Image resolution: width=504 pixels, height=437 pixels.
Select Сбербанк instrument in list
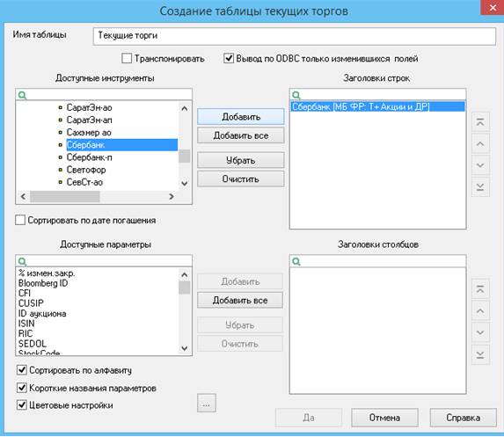coord(121,145)
